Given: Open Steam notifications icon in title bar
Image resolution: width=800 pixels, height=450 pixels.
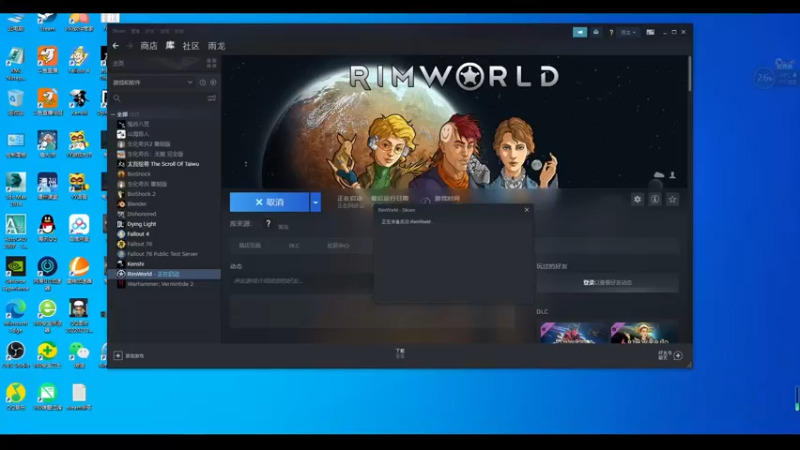Looking at the screenshot, I should (x=596, y=32).
